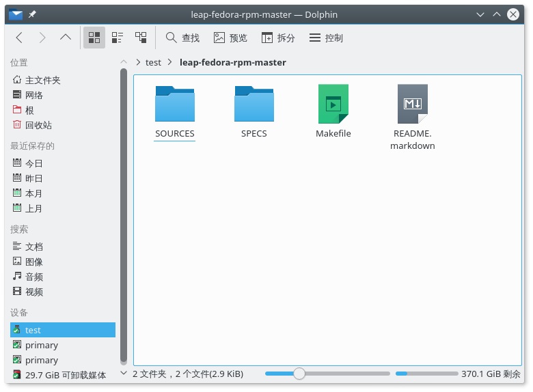Click the up arrow of places scrollbar

(124, 62)
